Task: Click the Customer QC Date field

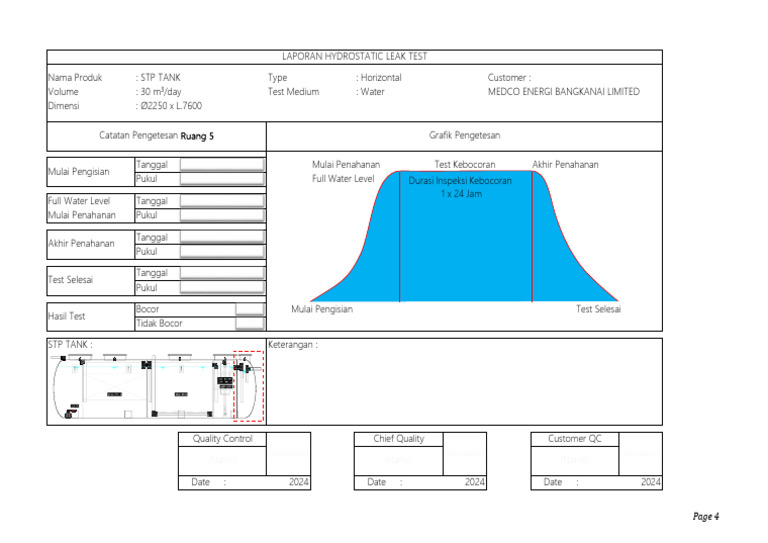Action: [x=597, y=482]
